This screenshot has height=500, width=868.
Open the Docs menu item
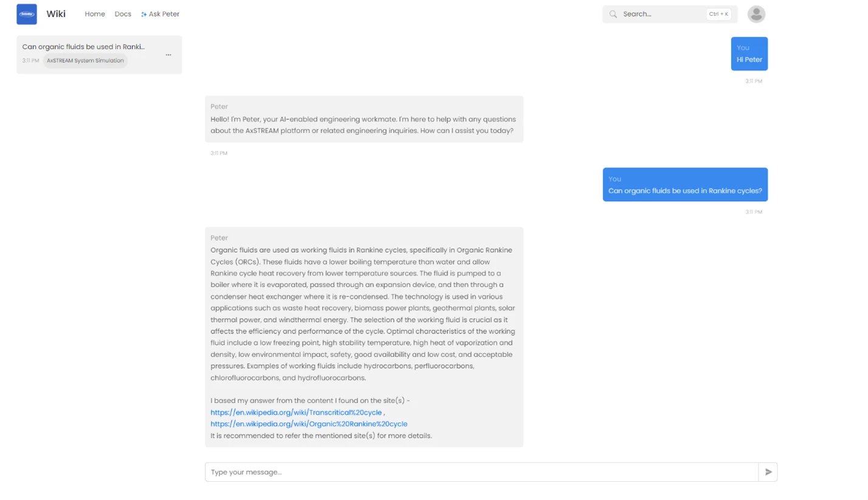(123, 14)
